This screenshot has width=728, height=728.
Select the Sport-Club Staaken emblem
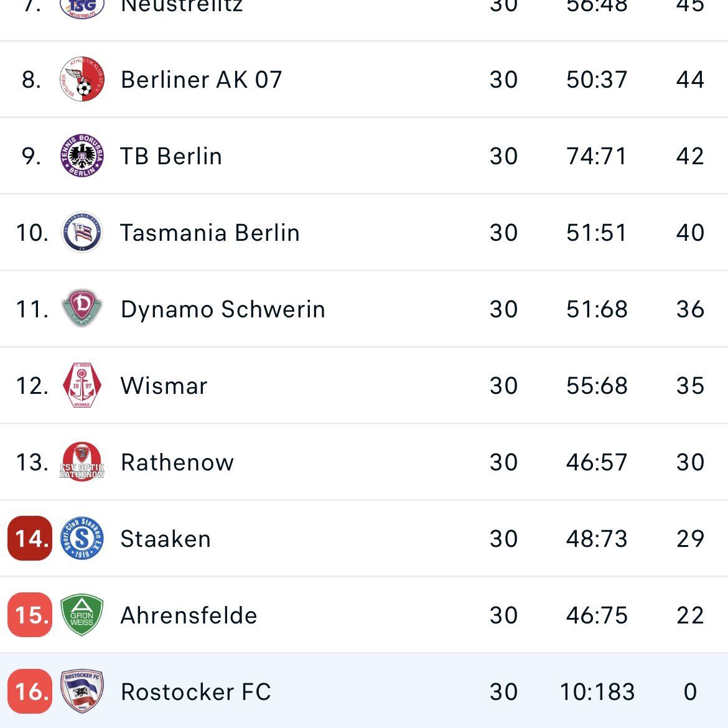coord(82,538)
